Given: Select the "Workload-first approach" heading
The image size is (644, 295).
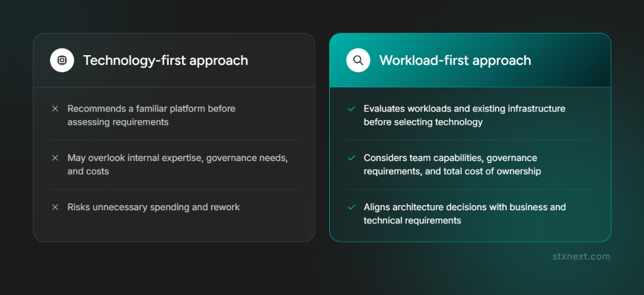Looking at the screenshot, I should [x=455, y=60].
